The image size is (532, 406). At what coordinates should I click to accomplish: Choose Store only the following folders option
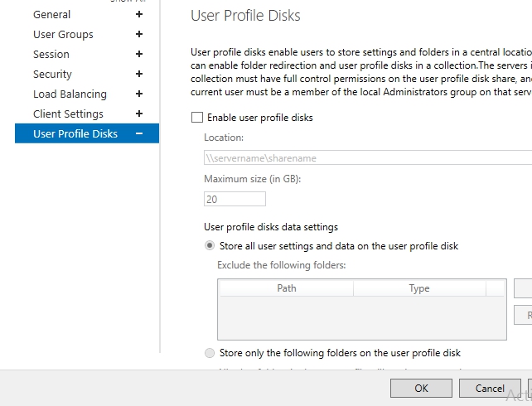[x=209, y=353]
